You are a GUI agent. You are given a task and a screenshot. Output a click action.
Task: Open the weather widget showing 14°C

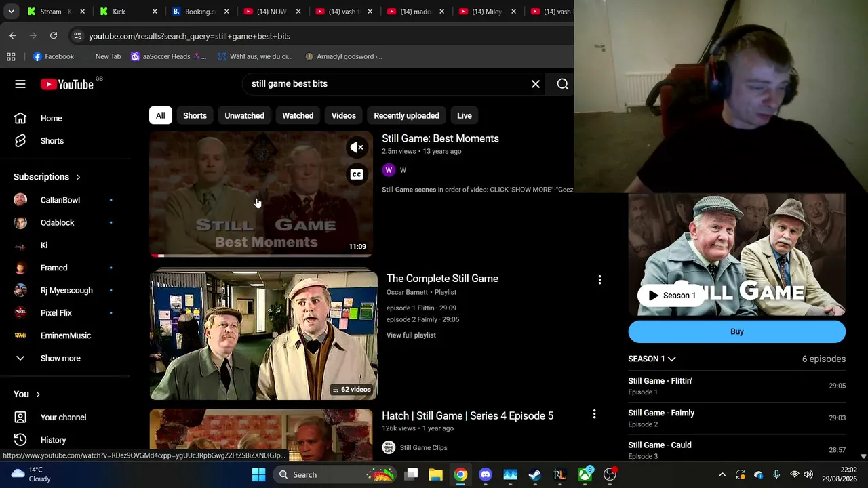32,474
